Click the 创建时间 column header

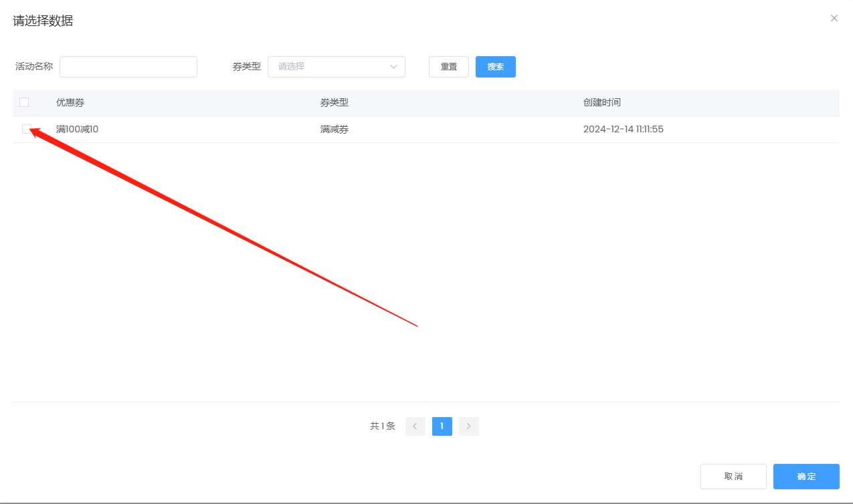click(601, 102)
